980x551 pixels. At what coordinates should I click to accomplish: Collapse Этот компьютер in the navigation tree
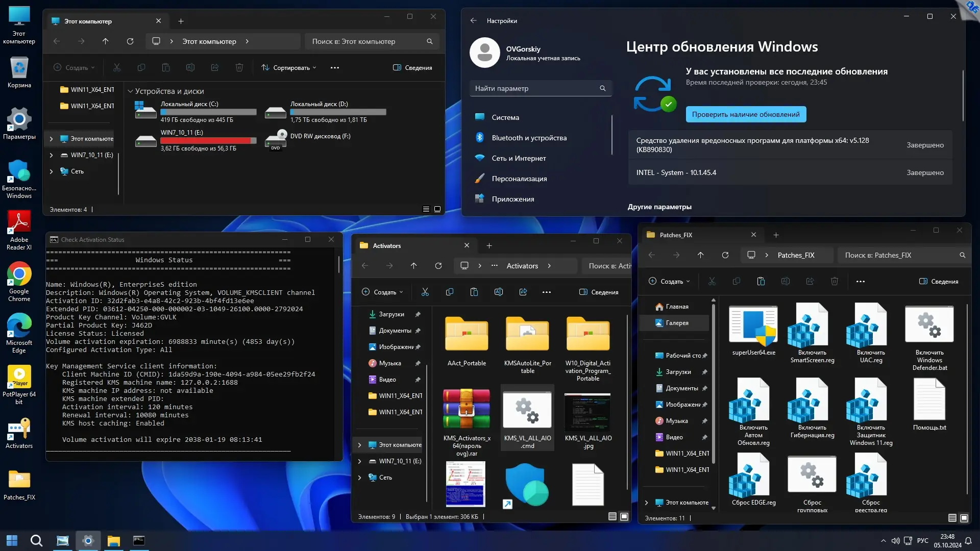click(51, 138)
